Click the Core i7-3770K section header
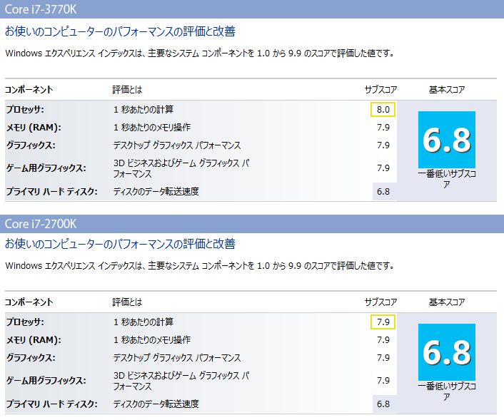Image resolution: width=504 pixels, height=420 pixels. point(252,9)
